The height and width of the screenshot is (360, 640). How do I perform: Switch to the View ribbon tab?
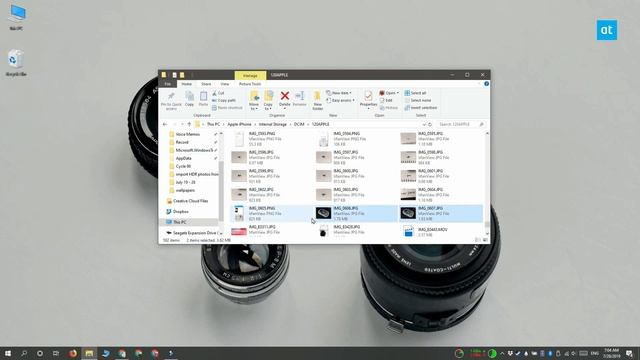[x=224, y=84]
